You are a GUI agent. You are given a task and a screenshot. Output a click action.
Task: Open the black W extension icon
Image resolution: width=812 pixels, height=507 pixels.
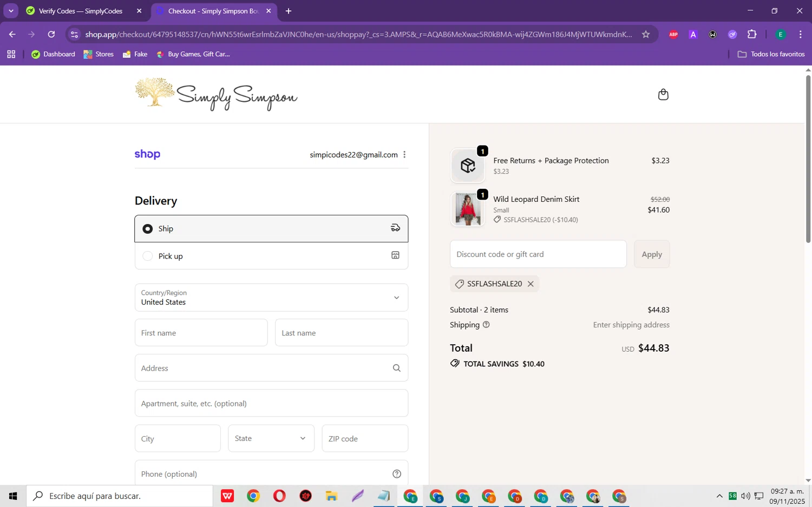(x=712, y=35)
